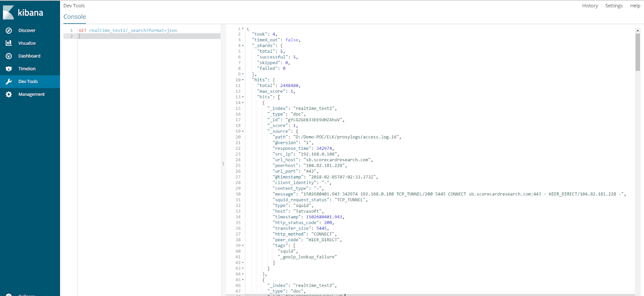The width and height of the screenshot is (644, 296).
Task: Click the Kibana logo
Action: tap(23, 12)
